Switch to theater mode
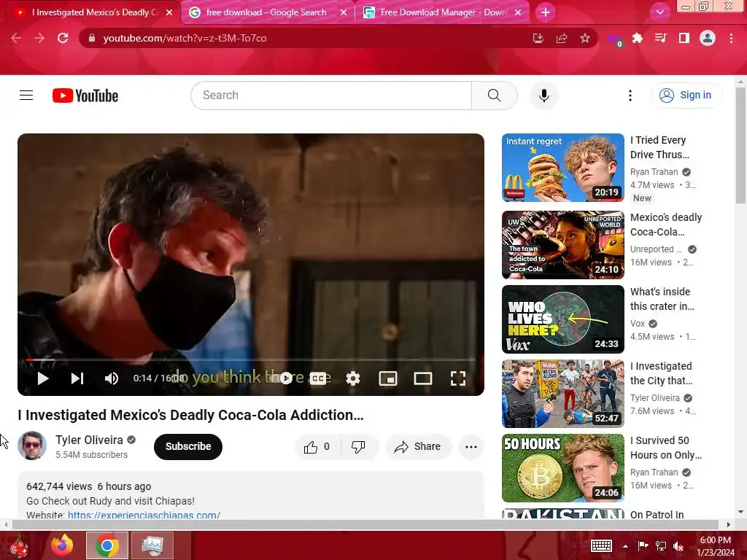 coord(423,378)
